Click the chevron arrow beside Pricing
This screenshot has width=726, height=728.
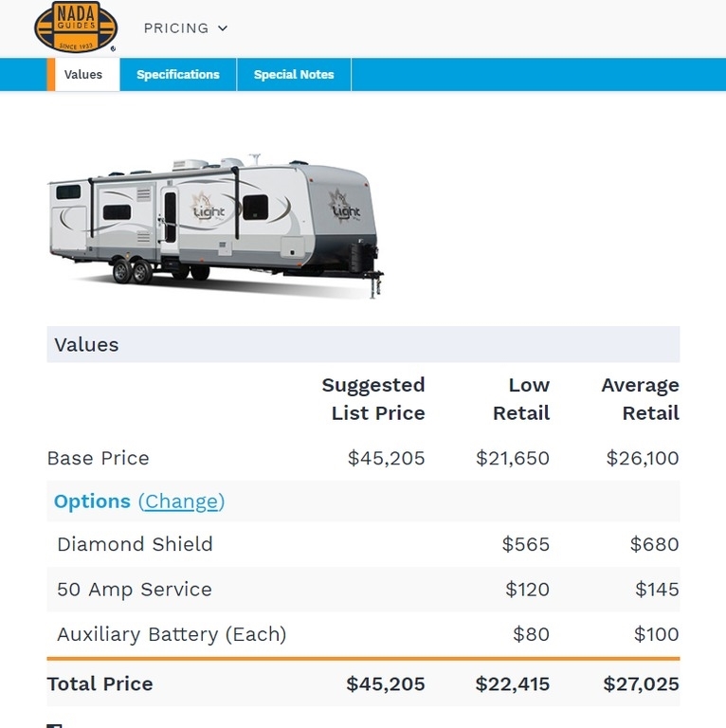click(x=223, y=28)
